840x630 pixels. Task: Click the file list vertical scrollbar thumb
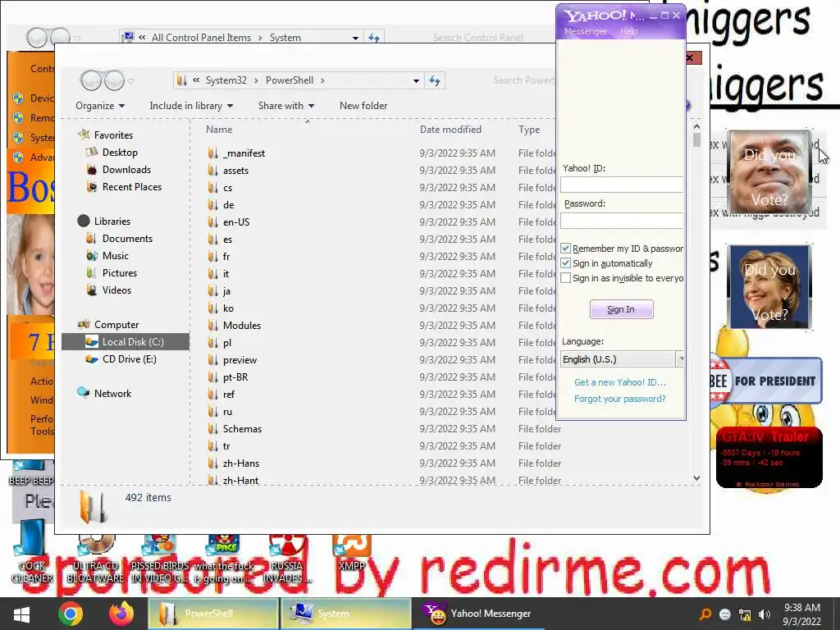coord(696,139)
